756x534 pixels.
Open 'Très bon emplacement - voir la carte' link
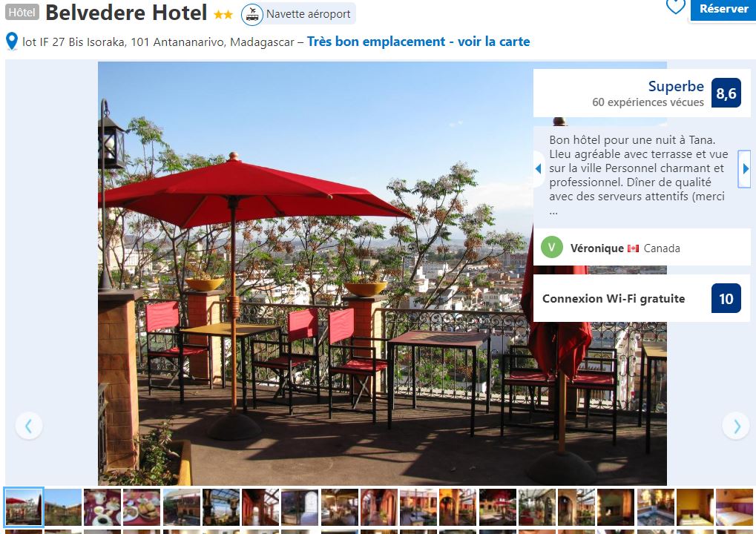coord(418,42)
